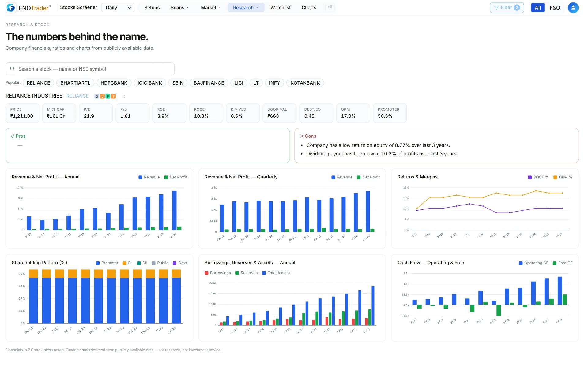Select the LICI popular chip
The image size is (588, 368).
pos(239,83)
